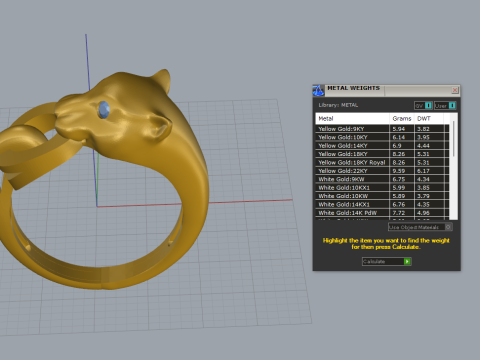Select the Yellow Gold:9KY row
The image size is (480, 360).
pos(382,129)
